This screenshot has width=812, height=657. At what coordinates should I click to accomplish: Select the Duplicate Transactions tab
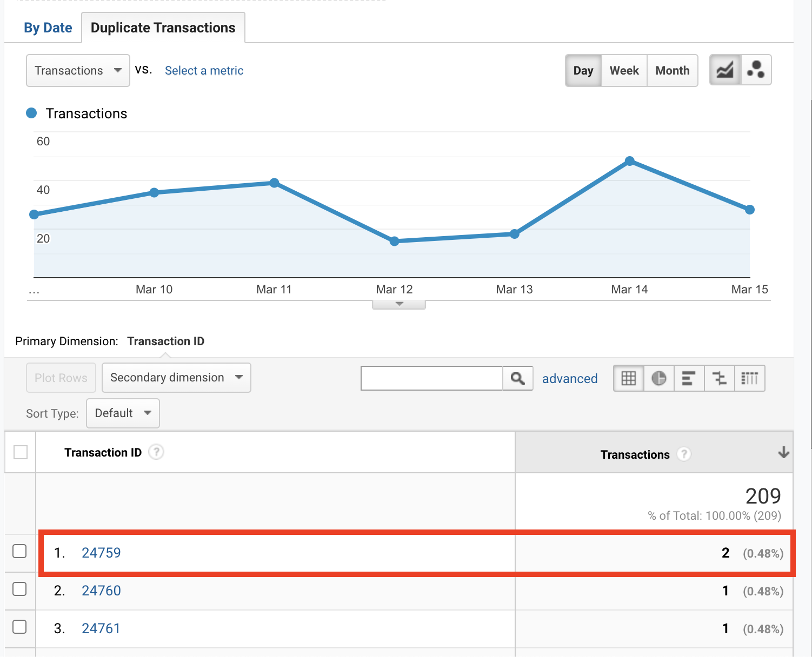click(x=163, y=28)
